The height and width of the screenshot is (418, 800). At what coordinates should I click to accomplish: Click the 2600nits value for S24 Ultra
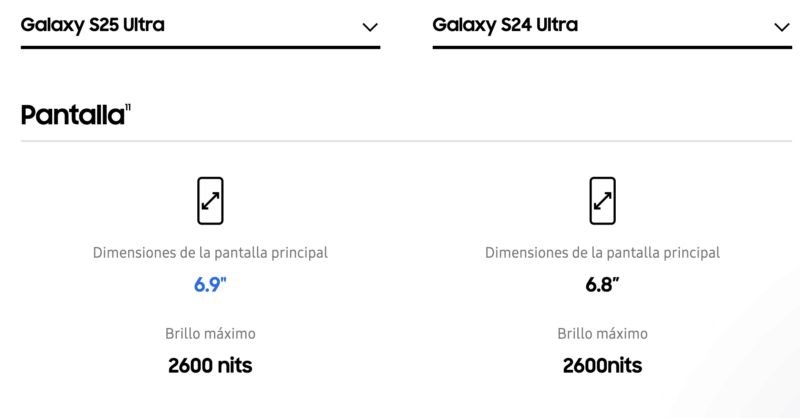603,365
